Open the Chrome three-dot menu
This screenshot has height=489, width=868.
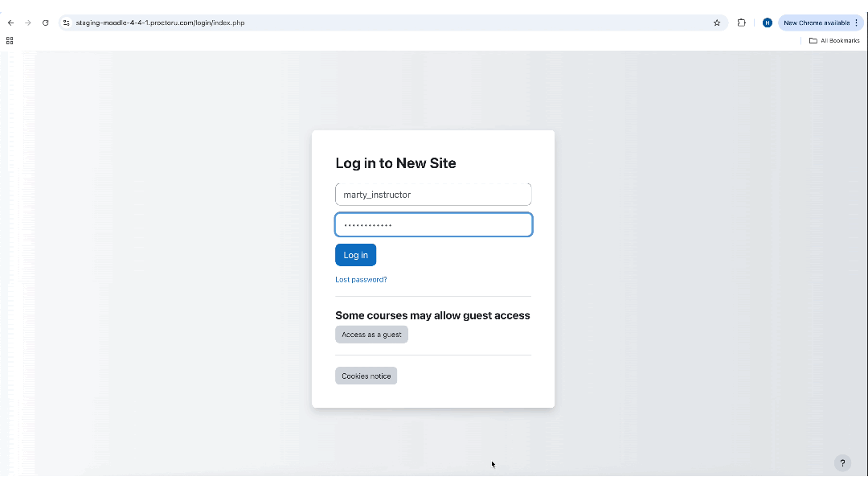tap(857, 23)
